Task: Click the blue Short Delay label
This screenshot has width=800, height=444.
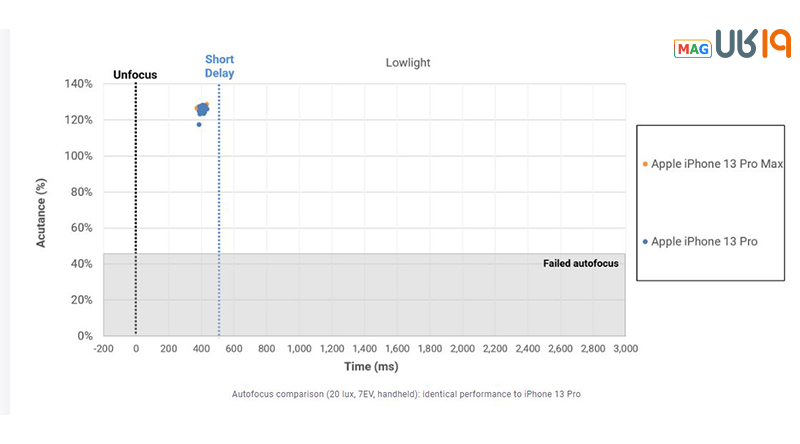Action: [219, 66]
